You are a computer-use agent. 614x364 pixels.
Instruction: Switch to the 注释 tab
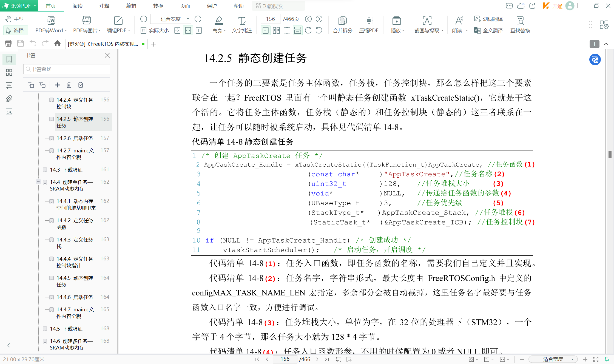pos(104,6)
